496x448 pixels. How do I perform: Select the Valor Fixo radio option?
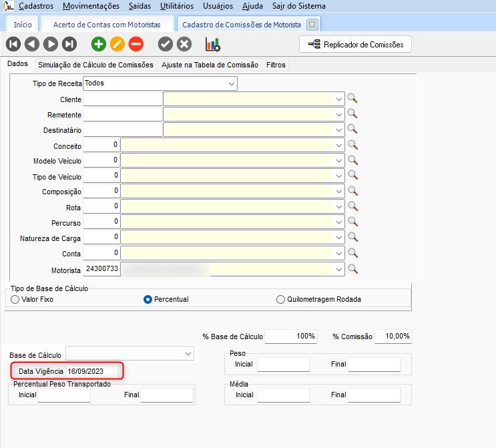pos(15,299)
